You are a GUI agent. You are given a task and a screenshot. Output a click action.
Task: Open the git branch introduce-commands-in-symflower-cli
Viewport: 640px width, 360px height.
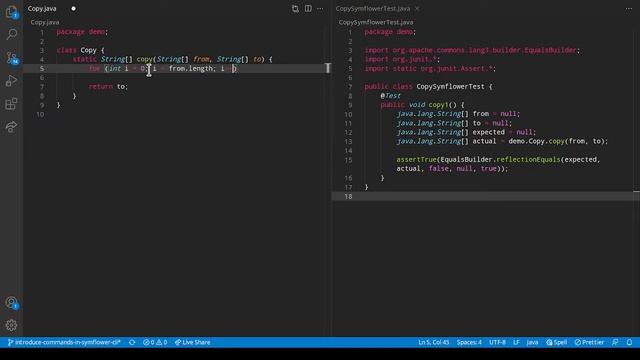click(x=64, y=342)
